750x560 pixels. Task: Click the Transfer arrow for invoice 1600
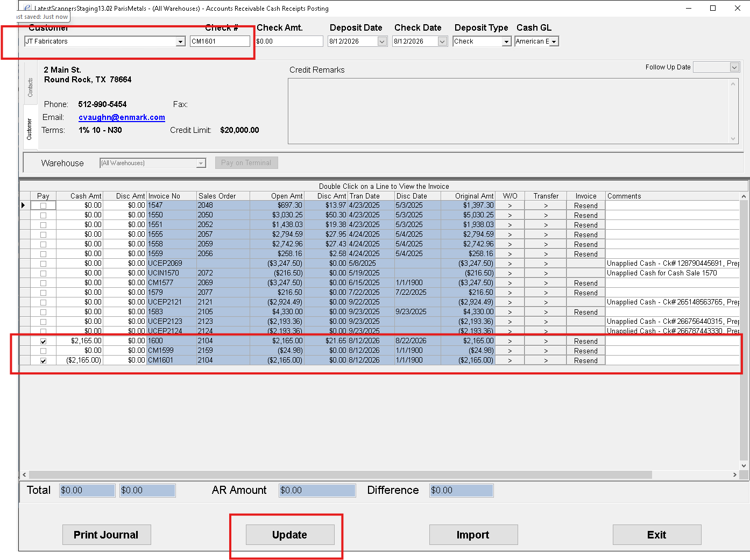click(x=546, y=341)
